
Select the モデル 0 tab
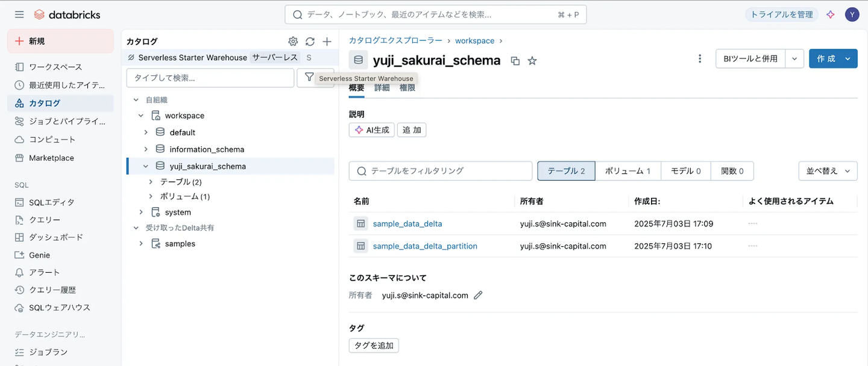coord(686,171)
